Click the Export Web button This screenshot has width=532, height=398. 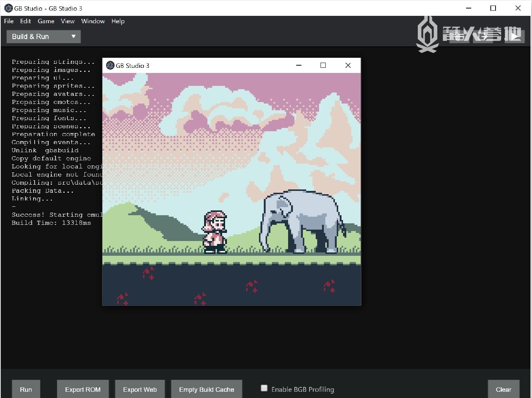(x=140, y=389)
